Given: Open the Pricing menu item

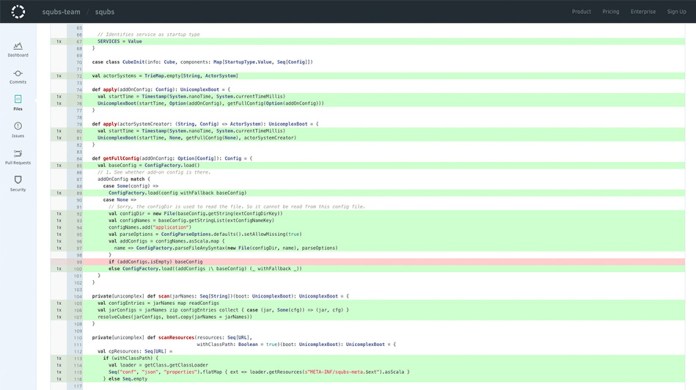Looking at the screenshot, I should tap(611, 12).
